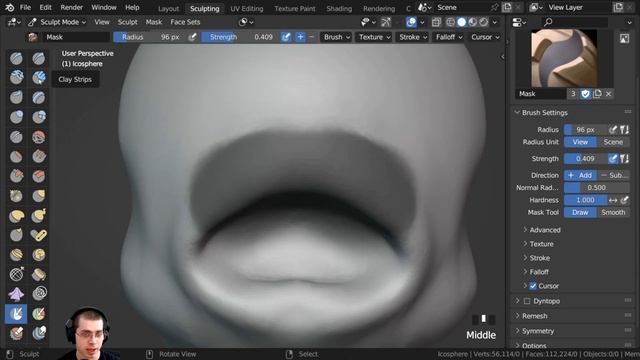Image resolution: width=640 pixels, height=360 pixels.
Task: Switch to the UV Editing workspace tab
Action: tap(247, 9)
